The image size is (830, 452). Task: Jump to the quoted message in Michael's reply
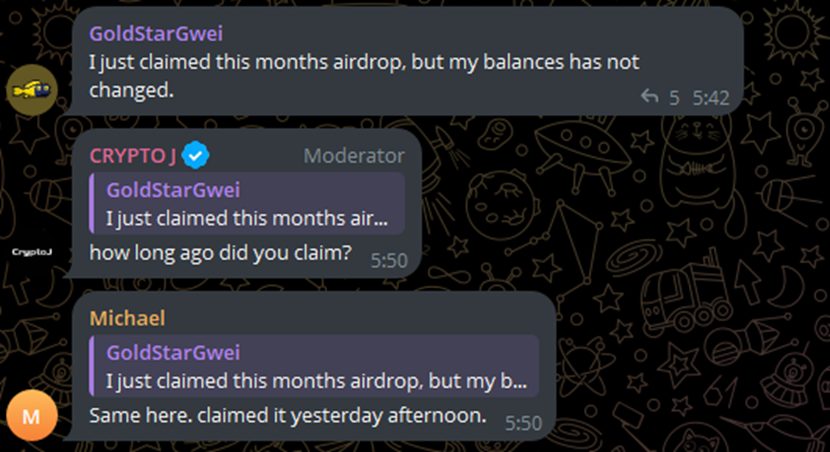[x=313, y=367]
